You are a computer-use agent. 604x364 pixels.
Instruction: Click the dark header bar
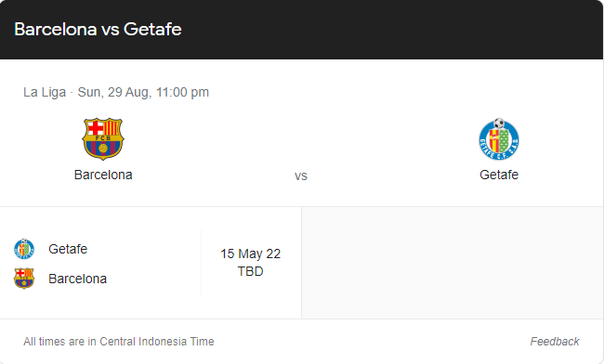tap(301, 29)
